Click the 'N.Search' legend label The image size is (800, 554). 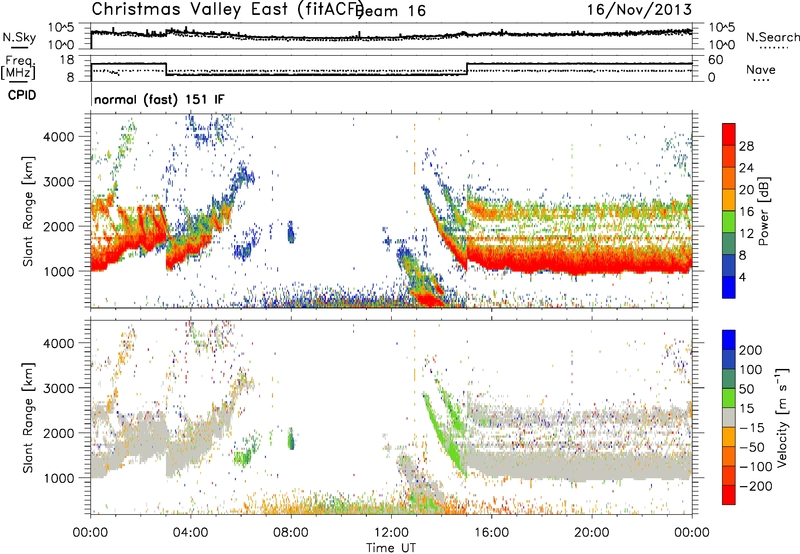(x=772, y=37)
